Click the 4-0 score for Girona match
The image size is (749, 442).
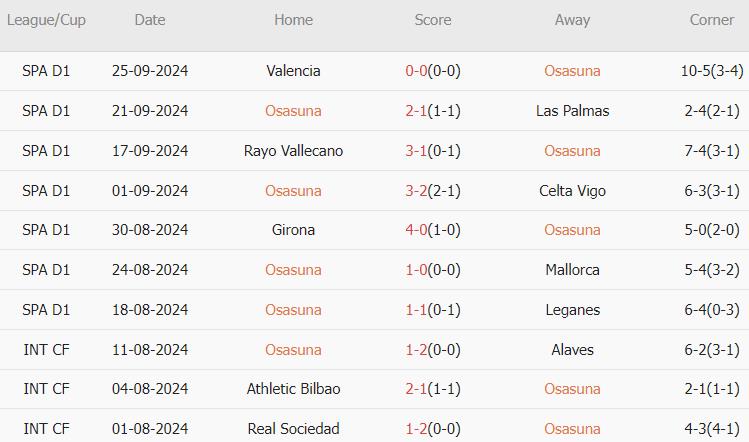coord(416,230)
